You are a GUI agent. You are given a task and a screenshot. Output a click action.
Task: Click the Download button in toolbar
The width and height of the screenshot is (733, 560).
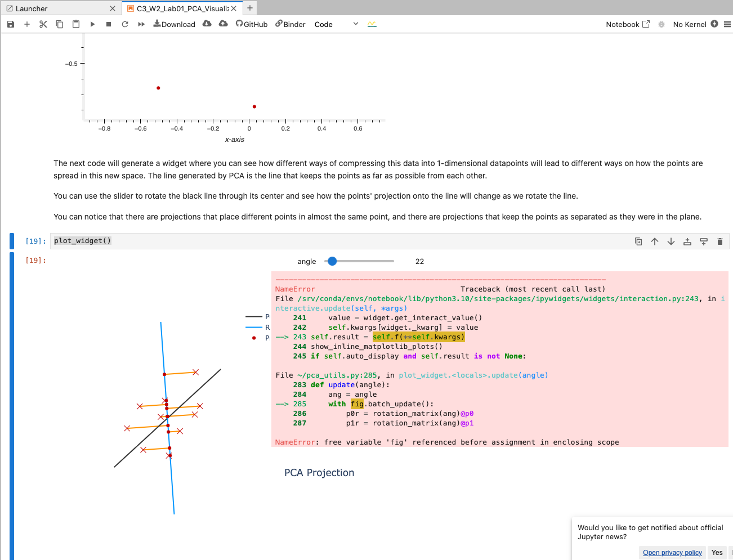175,24
